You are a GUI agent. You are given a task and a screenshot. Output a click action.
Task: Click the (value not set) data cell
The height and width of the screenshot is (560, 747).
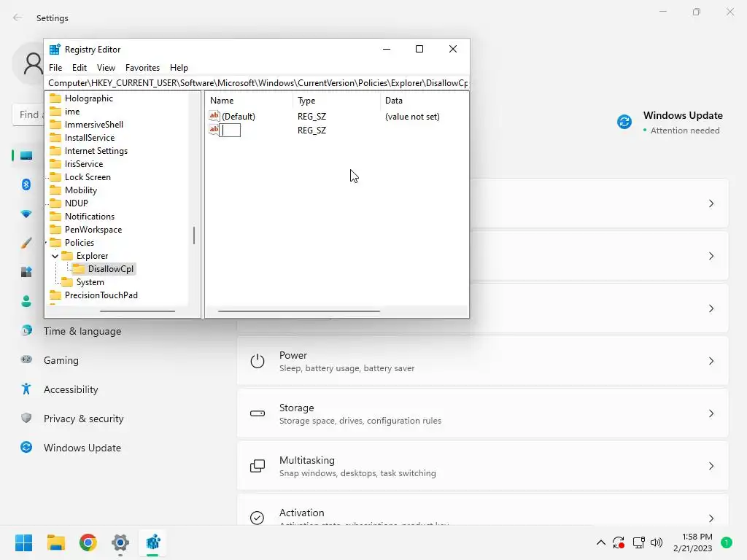(412, 116)
